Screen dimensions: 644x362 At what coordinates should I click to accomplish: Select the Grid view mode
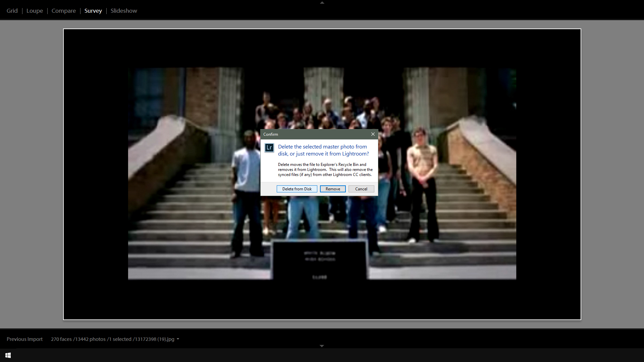pyautogui.click(x=12, y=11)
